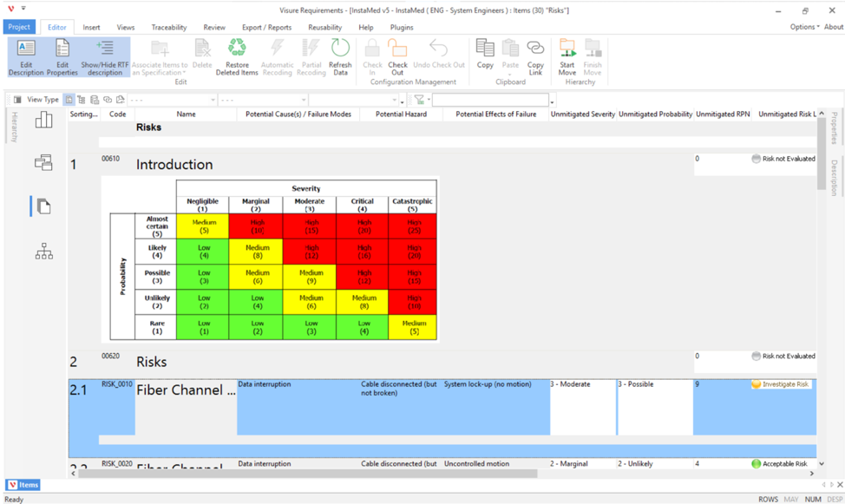The image size is (845, 504).
Task: Switch to the Insert ribbon tab
Action: (91, 27)
